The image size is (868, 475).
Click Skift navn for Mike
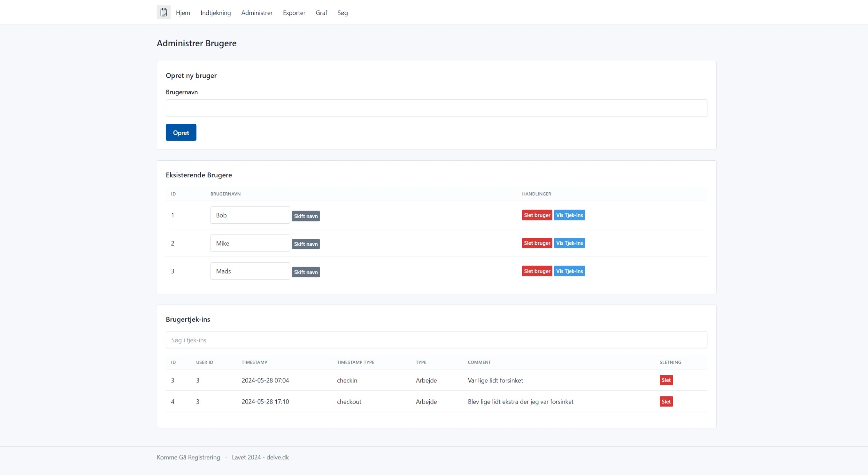pyautogui.click(x=306, y=244)
